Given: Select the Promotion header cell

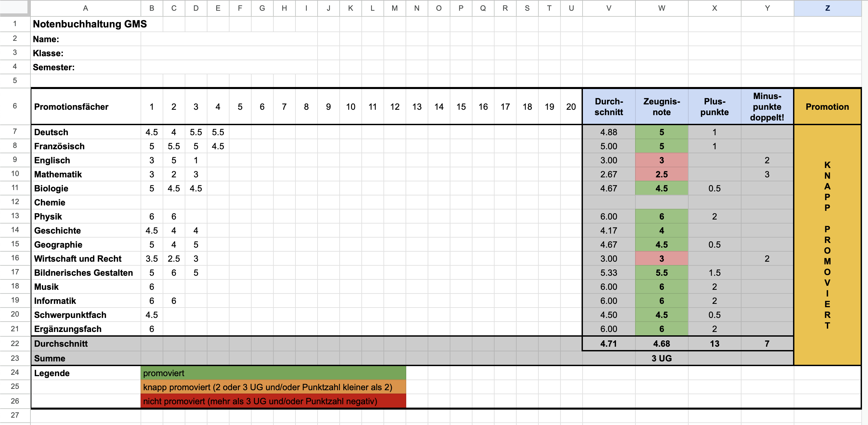Looking at the screenshot, I should pos(827,107).
